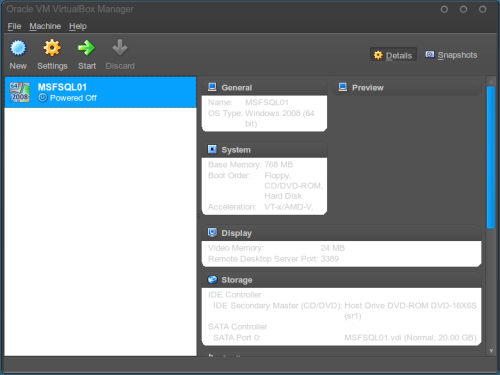Click the last window control circle in title bar
Screen dimensions: 500x375
pos(482,9)
